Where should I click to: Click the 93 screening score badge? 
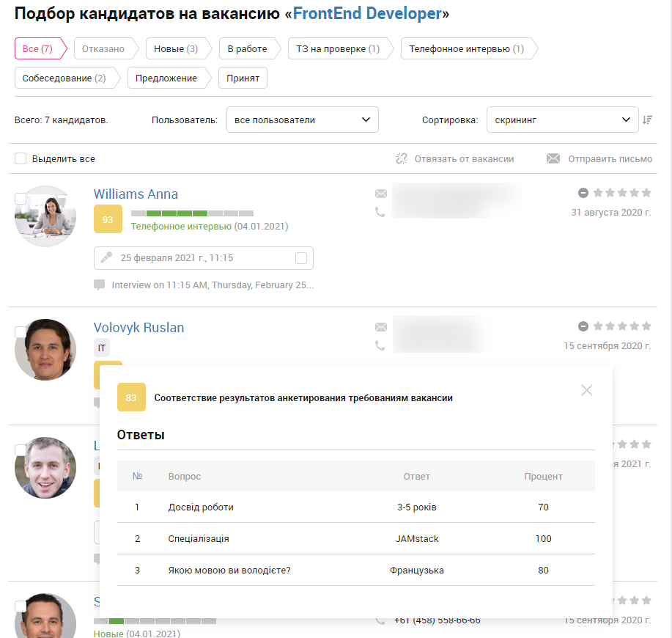click(x=108, y=219)
